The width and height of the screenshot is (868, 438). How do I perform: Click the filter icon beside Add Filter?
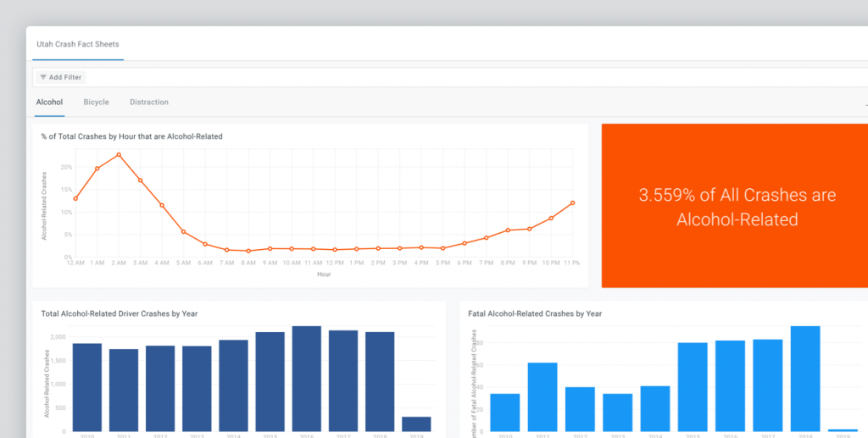point(43,77)
